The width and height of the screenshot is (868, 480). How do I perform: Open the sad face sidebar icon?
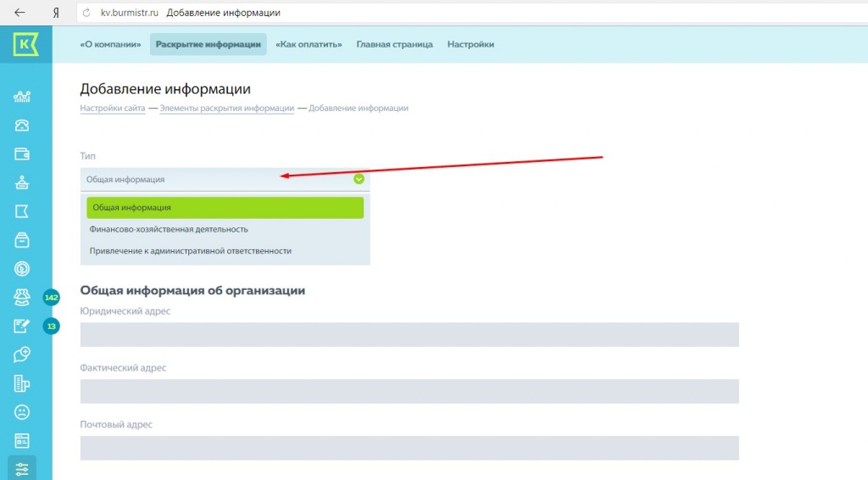22,412
